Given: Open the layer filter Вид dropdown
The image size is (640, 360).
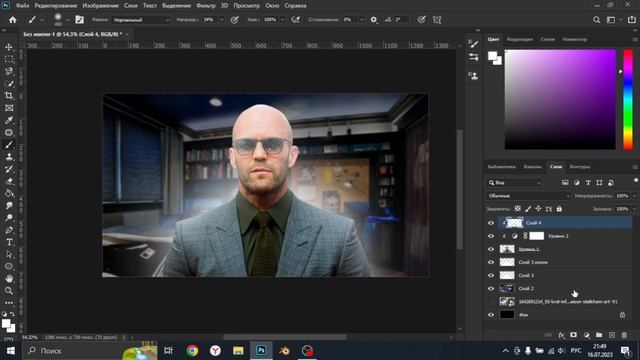Looking at the screenshot, I should pos(515,182).
